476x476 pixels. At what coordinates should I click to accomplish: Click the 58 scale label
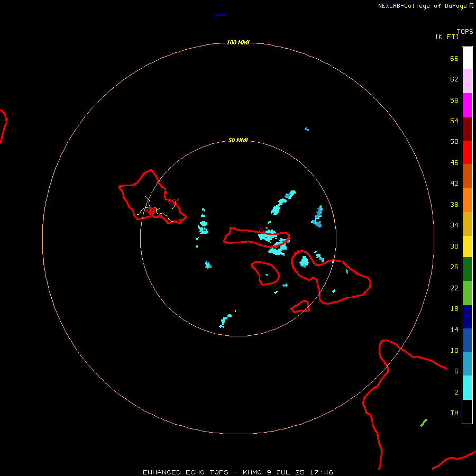pos(454,100)
